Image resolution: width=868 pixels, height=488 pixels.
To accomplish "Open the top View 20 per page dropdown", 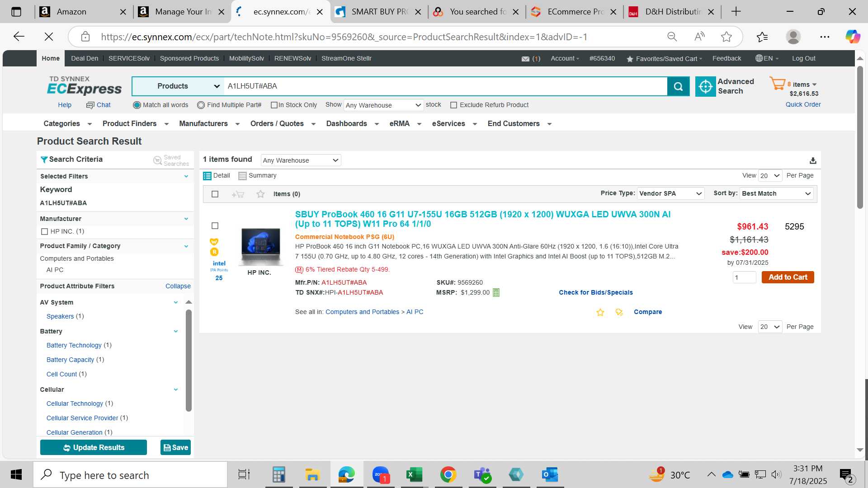I will [x=770, y=176].
